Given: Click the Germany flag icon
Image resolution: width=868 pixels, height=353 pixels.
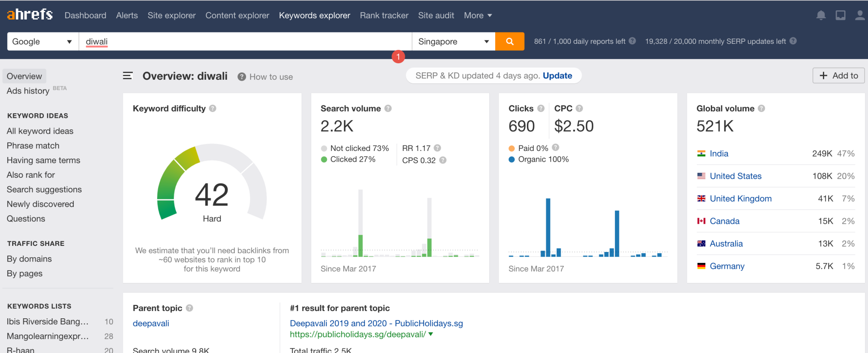Looking at the screenshot, I should 701,266.
